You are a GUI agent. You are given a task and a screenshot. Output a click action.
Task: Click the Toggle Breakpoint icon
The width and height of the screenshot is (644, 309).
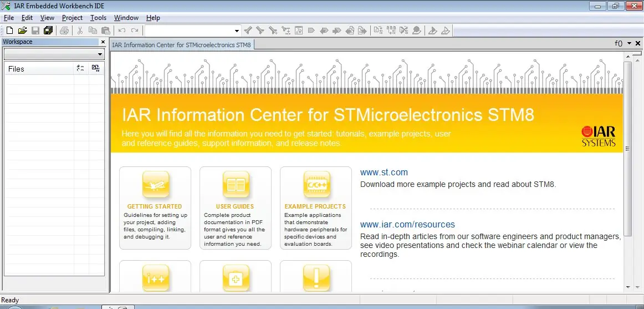coord(416,31)
